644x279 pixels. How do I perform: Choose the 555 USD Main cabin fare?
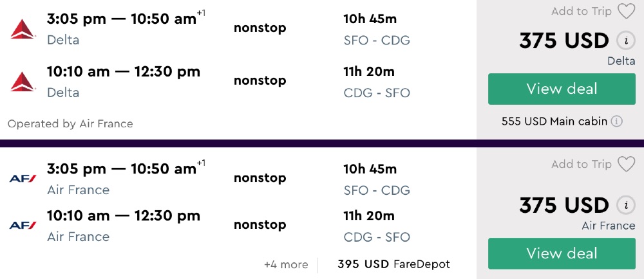[x=555, y=121]
